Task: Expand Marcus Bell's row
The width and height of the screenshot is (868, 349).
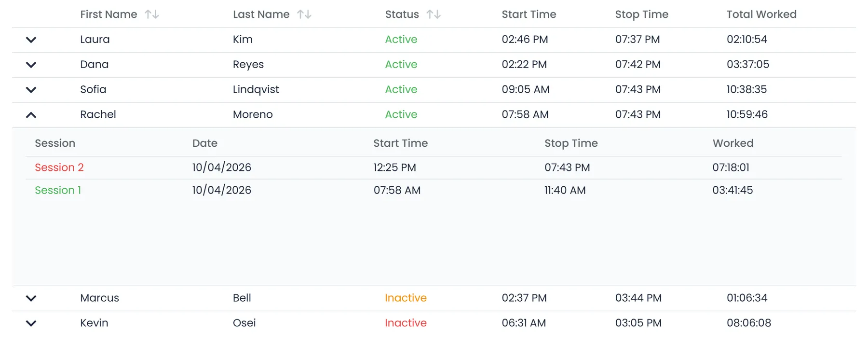Action: pyautogui.click(x=31, y=298)
